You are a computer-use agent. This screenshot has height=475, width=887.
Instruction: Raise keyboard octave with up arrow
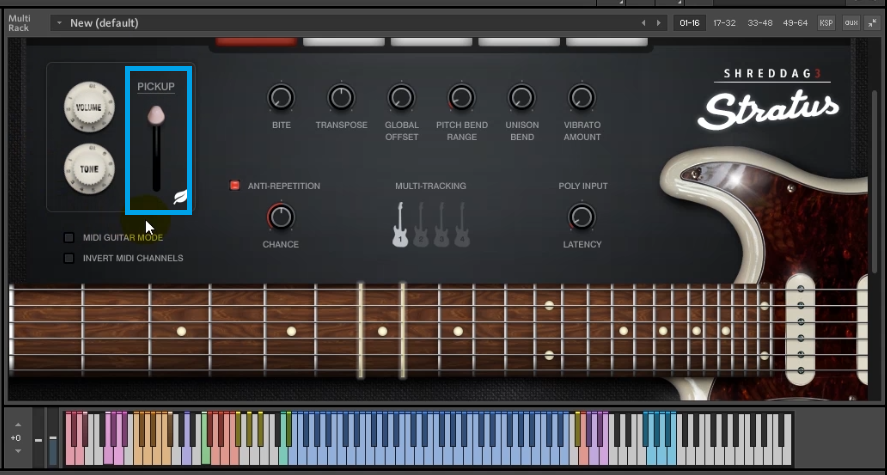click(x=18, y=425)
